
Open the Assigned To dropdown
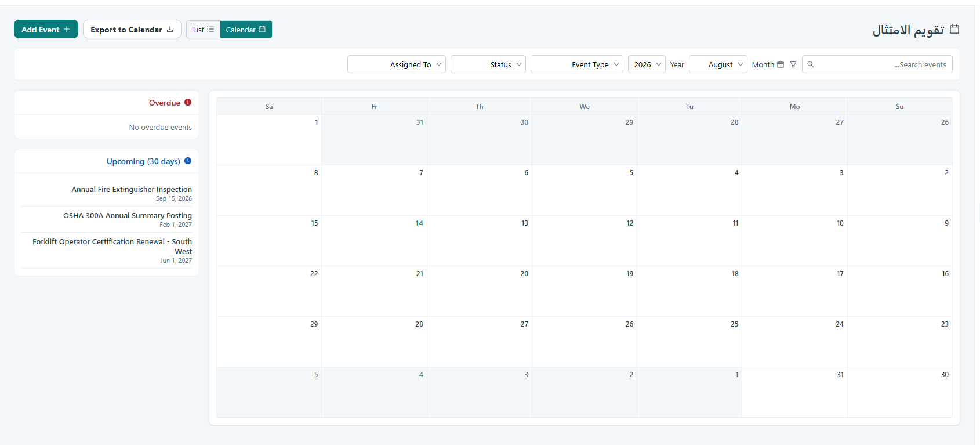click(x=397, y=64)
